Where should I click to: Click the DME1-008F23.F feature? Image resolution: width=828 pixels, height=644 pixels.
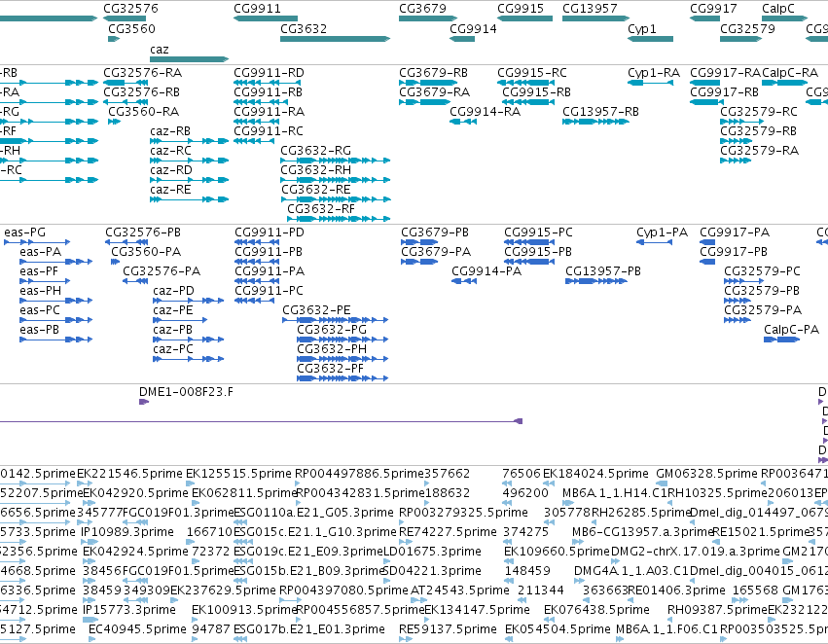tap(144, 402)
